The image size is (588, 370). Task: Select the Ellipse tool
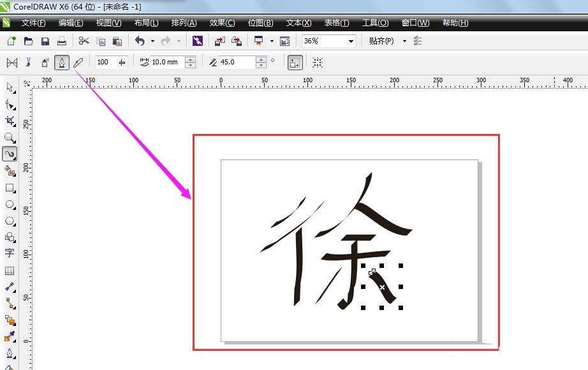(x=10, y=204)
